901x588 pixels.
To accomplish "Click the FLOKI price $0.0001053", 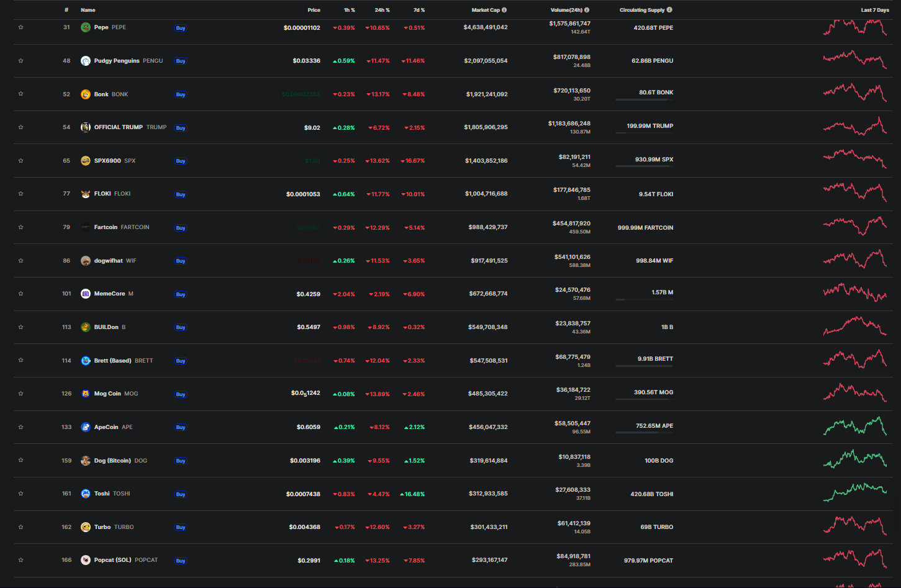I will coord(303,194).
